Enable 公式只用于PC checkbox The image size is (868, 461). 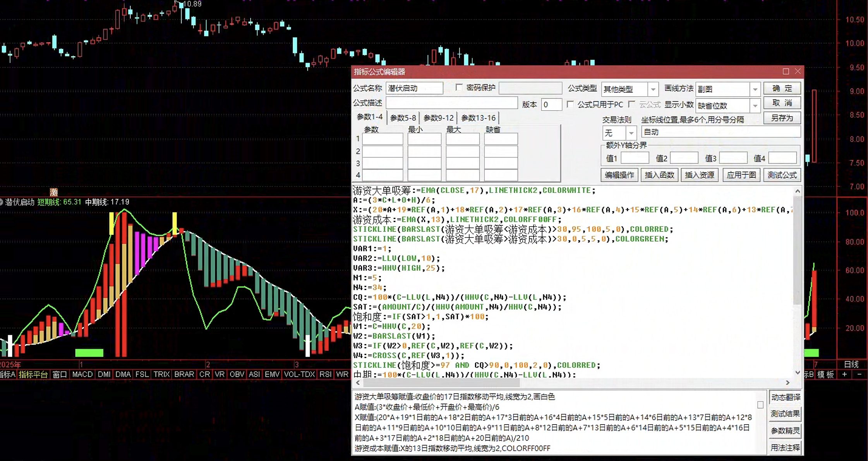click(x=570, y=104)
